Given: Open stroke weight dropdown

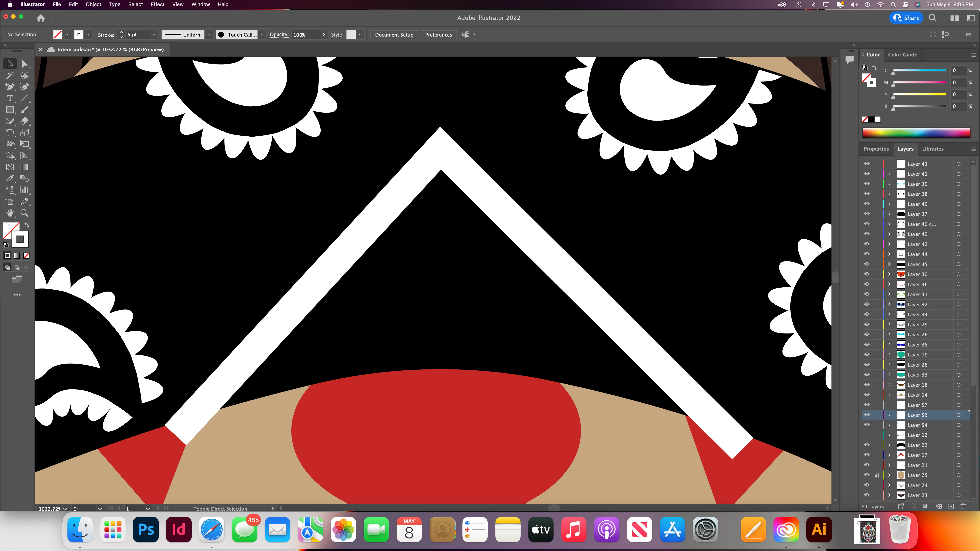Looking at the screenshot, I should coord(154,35).
